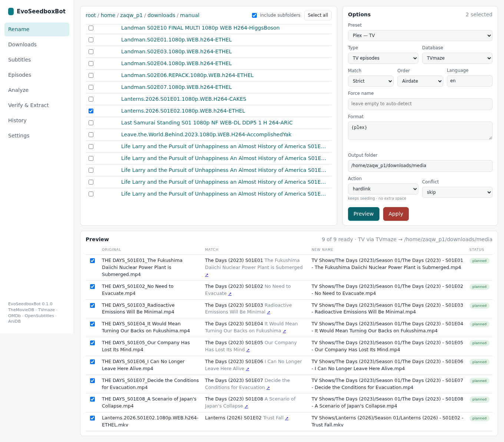Toggle the include subfolders checkbox
The height and width of the screenshot is (442, 504).
pyautogui.click(x=254, y=15)
